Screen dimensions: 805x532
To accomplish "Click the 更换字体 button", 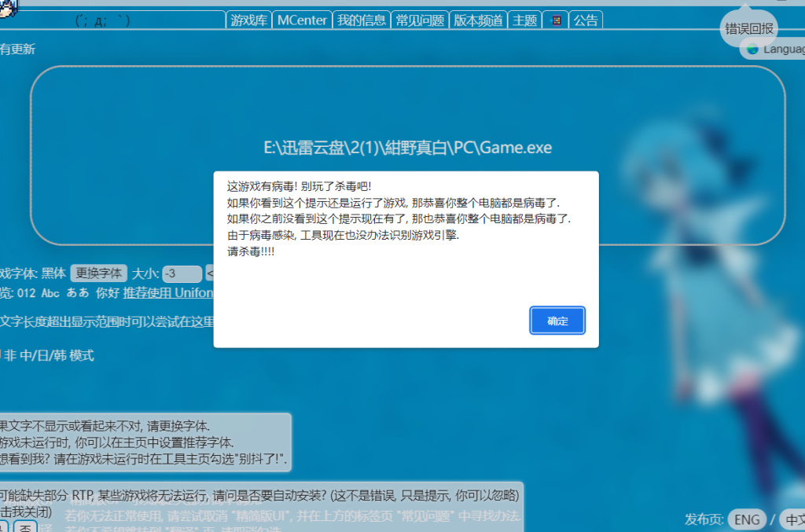I will (98, 273).
